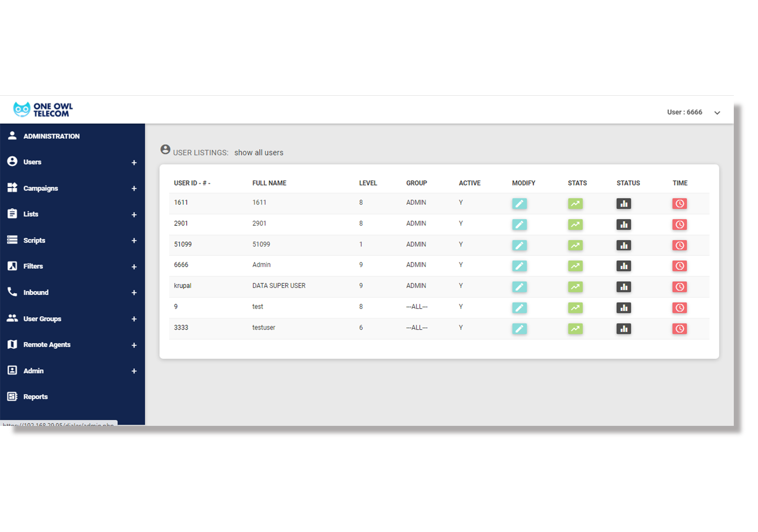Image resolution: width=758 pixels, height=532 pixels.
Task: Expand Filters menu with plus sign
Action: pyautogui.click(x=134, y=267)
